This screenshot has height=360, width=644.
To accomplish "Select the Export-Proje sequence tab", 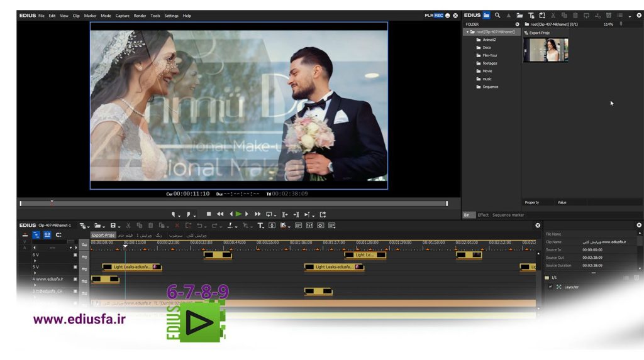I will [x=103, y=236].
